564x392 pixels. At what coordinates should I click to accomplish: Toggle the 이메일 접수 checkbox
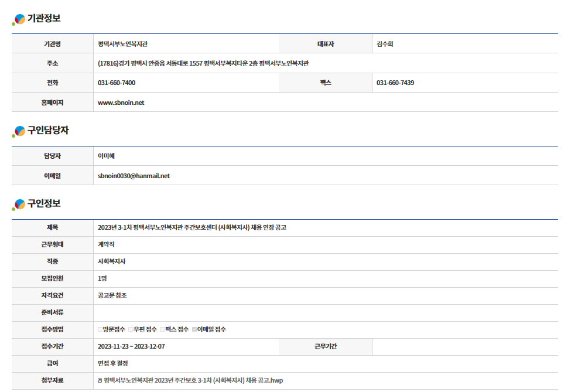pos(194,329)
